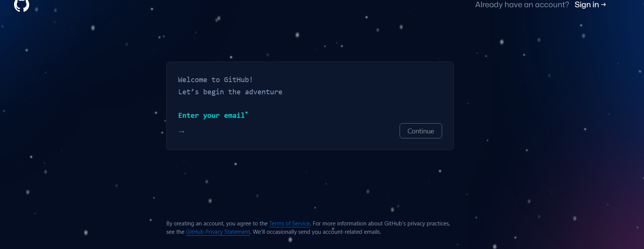The image size is (644, 249).
Task: Follow the Sign in link
Action: 590,5
